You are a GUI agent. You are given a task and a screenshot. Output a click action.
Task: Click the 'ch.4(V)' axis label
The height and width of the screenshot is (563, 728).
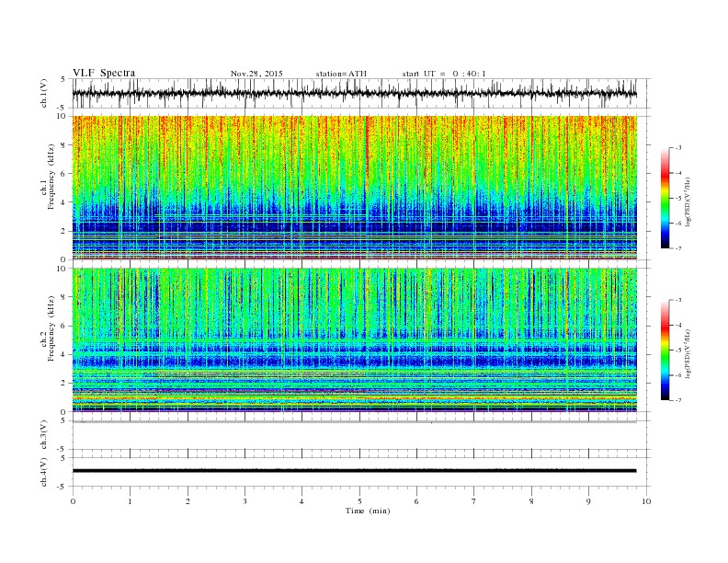click(44, 472)
